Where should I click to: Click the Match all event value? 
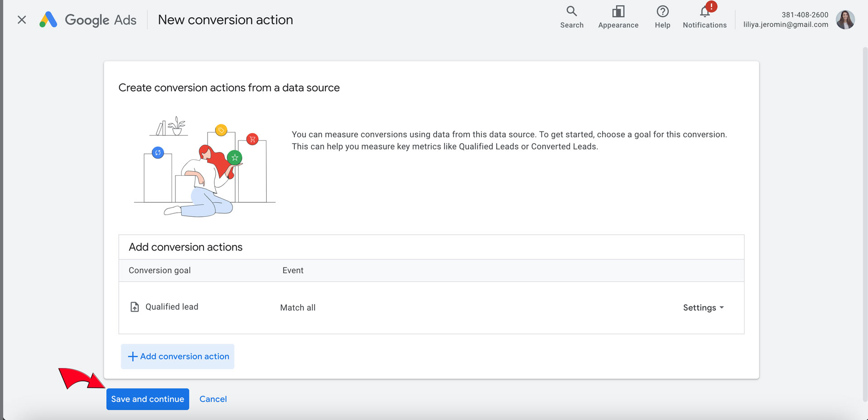(x=298, y=308)
